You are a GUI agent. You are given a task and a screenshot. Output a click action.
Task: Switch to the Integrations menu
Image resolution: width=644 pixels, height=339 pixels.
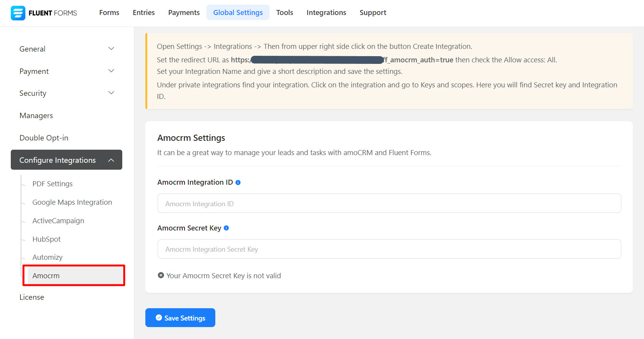click(326, 13)
